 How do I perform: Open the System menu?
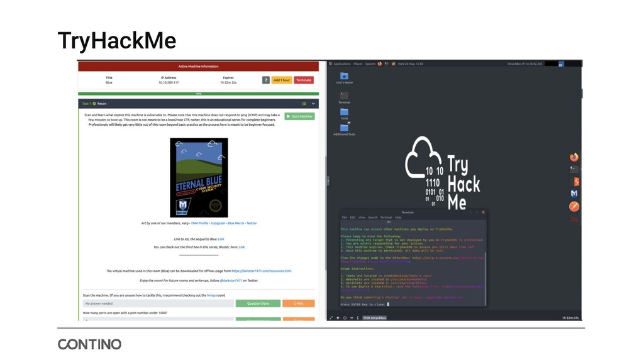[370, 63]
